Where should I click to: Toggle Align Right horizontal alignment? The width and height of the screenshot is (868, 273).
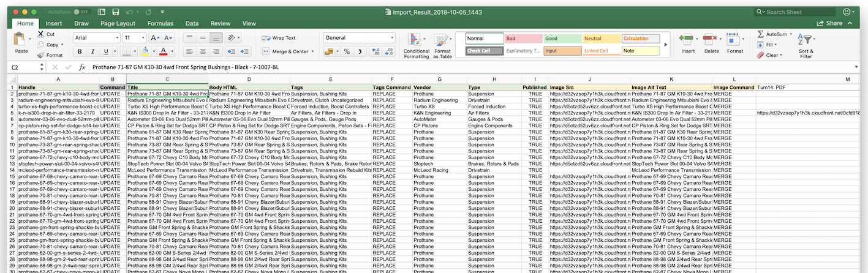point(215,51)
